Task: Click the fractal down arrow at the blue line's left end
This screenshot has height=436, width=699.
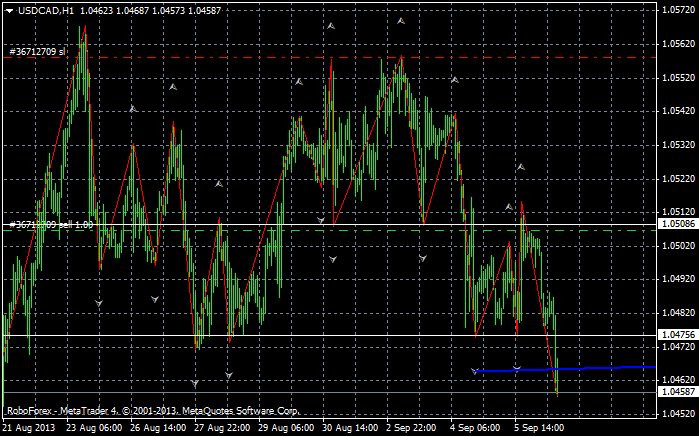Action: (x=475, y=371)
